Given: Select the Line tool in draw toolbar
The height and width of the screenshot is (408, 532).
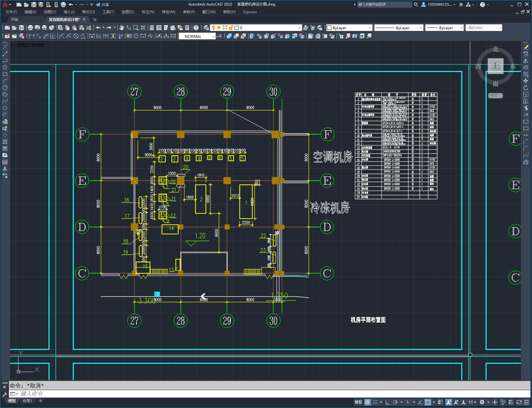Looking at the screenshot, I should [5, 47].
